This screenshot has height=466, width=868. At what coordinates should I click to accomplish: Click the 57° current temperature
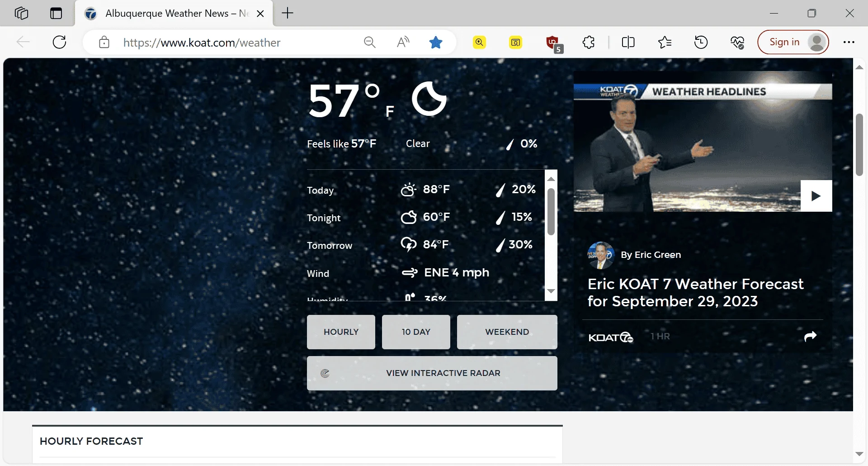(x=344, y=100)
